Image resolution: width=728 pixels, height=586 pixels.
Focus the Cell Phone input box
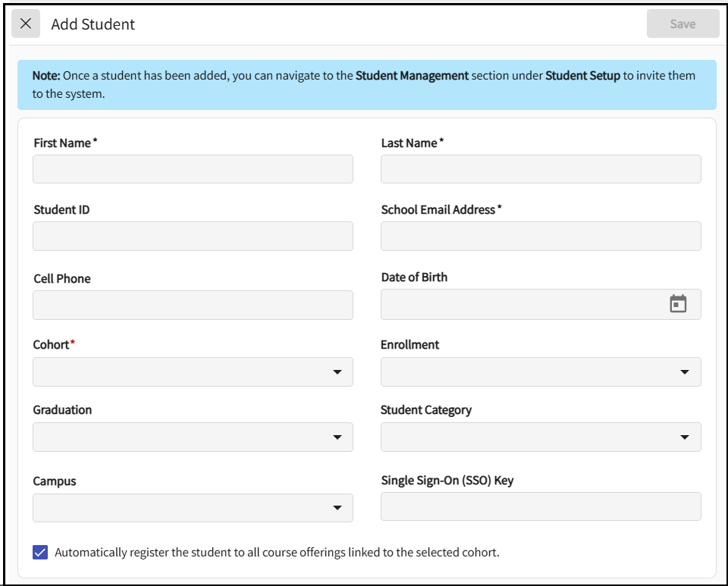pyautogui.click(x=193, y=305)
